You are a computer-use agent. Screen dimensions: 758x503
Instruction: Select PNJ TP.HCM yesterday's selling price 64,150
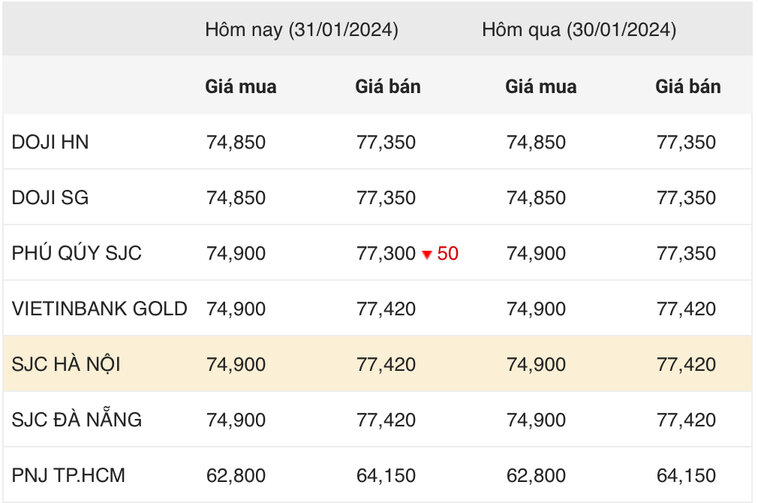(x=686, y=475)
